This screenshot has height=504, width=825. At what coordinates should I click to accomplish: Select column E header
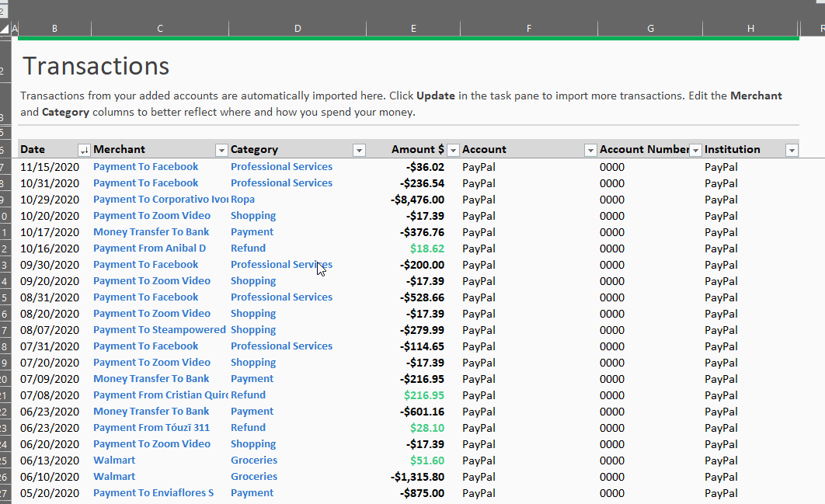click(413, 29)
